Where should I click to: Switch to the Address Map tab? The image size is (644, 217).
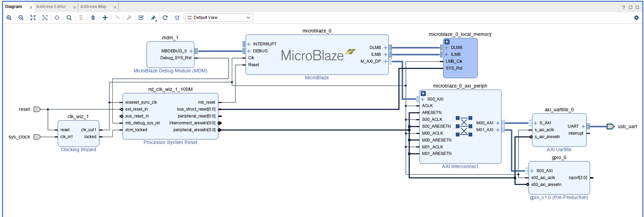pyautogui.click(x=93, y=7)
